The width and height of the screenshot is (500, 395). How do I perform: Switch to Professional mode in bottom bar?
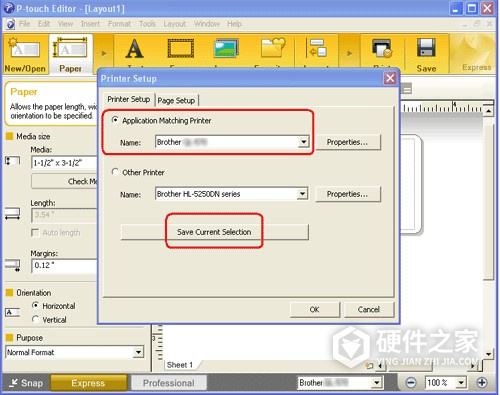click(169, 383)
